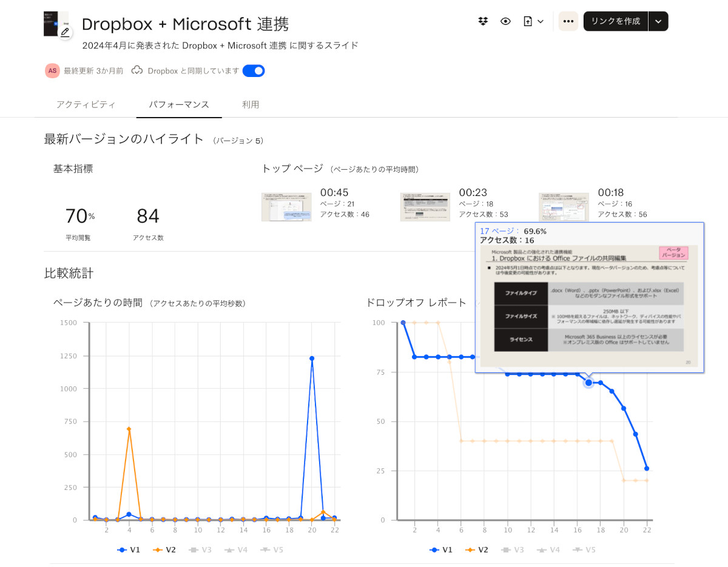The image size is (728, 567).
Task: Toggle V5 series in drop-off report legend
Action: [x=584, y=549]
